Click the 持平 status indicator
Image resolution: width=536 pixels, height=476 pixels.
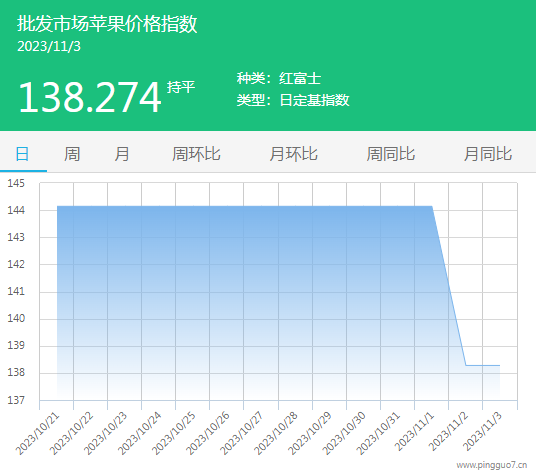click(x=181, y=87)
